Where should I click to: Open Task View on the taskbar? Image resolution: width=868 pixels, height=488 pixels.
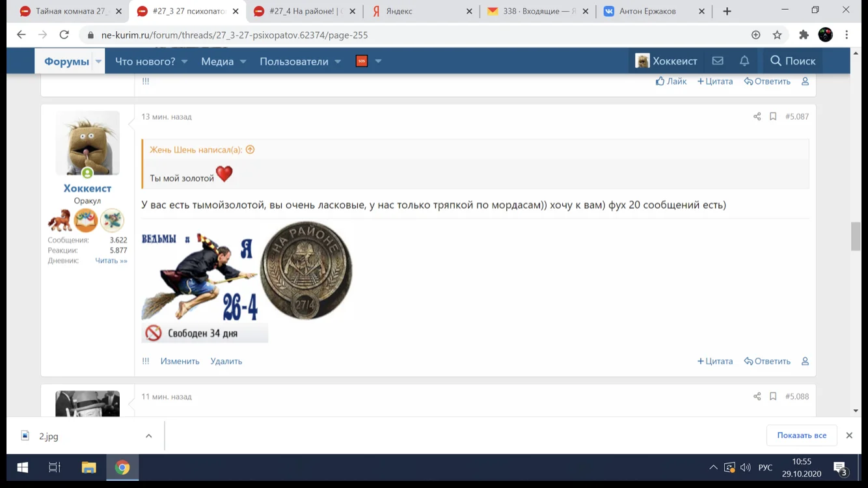click(55, 467)
